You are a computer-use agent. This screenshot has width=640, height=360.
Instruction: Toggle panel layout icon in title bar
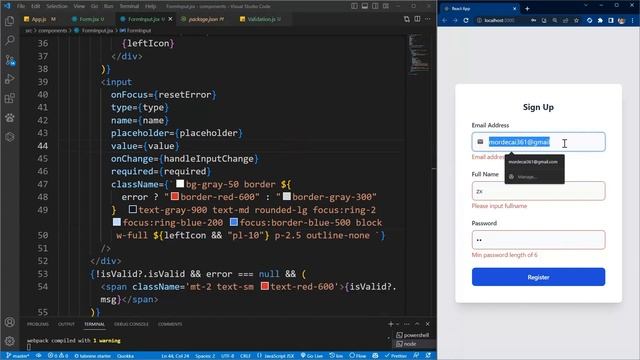pos(364,6)
